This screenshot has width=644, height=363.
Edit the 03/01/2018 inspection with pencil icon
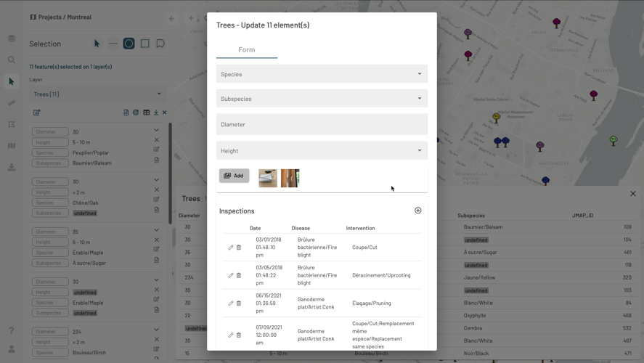(231, 248)
